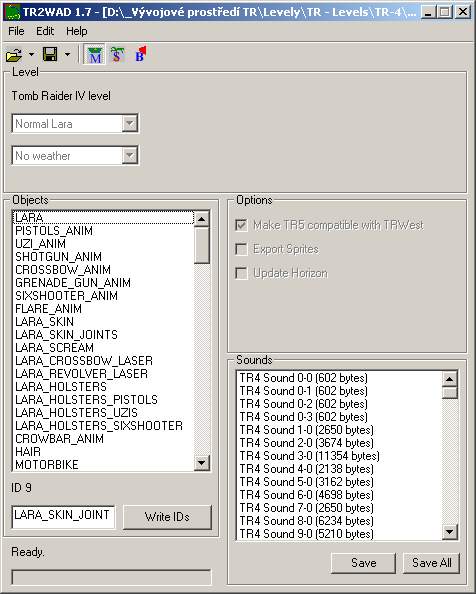The image size is (476, 594).
Task: Expand the Normal Lara dropdown
Action: [x=130, y=123]
